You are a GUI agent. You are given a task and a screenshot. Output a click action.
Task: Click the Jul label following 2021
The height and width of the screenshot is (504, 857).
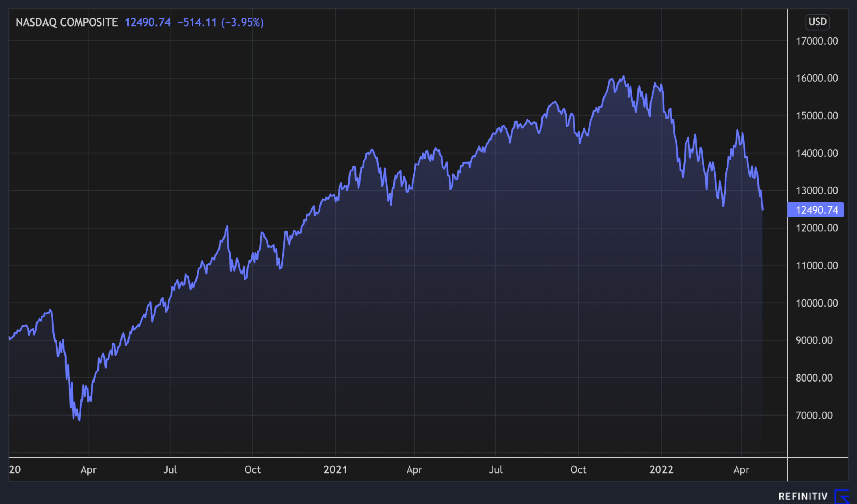pos(496,470)
